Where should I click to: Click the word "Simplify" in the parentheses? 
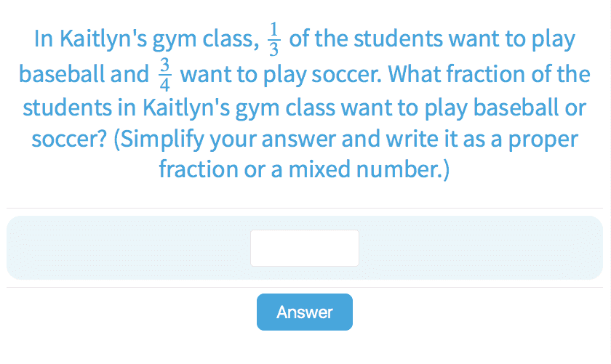[159, 139]
